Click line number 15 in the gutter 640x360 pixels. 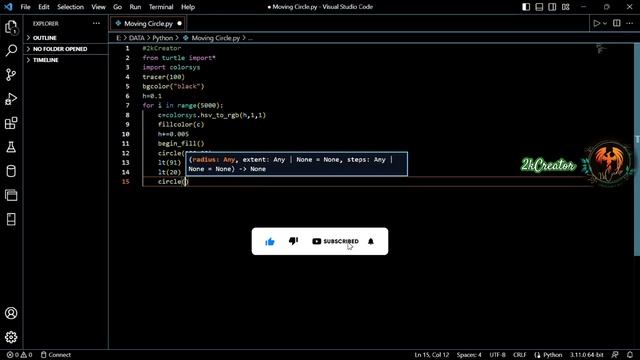(126, 182)
